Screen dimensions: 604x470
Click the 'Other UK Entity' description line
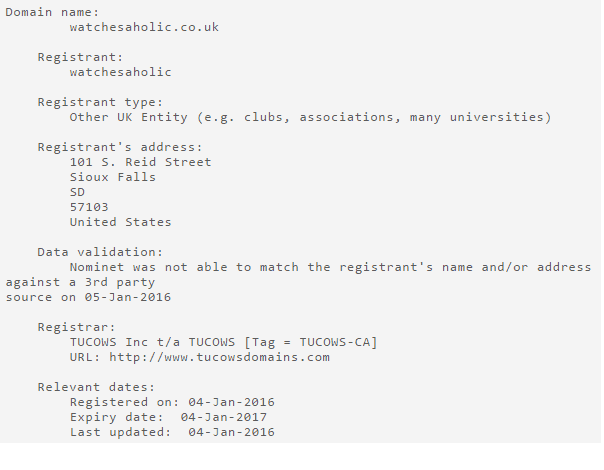click(310, 117)
